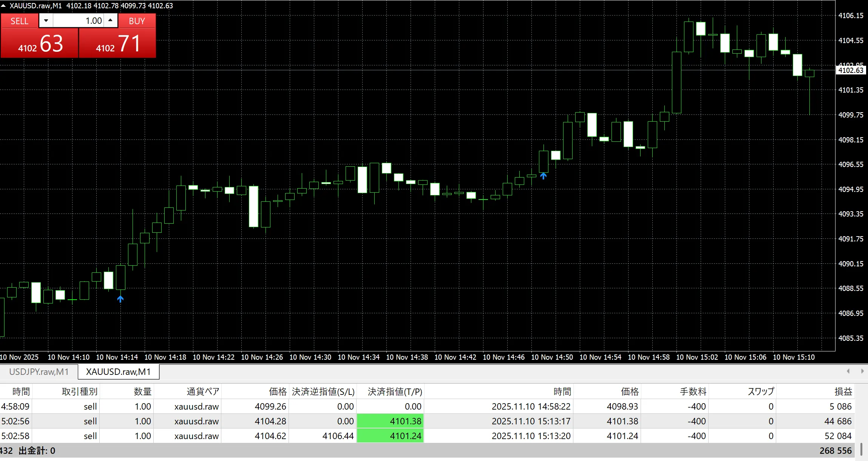Switch to USDJPY.raw,M1 chart tab
This screenshot has height=461, width=868.
point(39,372)
